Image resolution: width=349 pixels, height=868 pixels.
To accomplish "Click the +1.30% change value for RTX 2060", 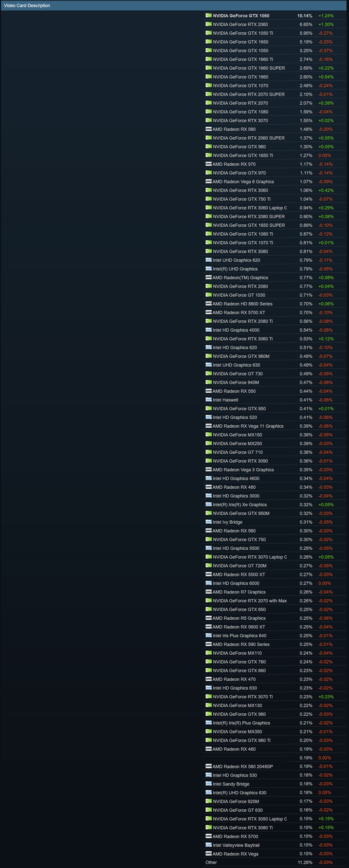I will click(326, 24).
